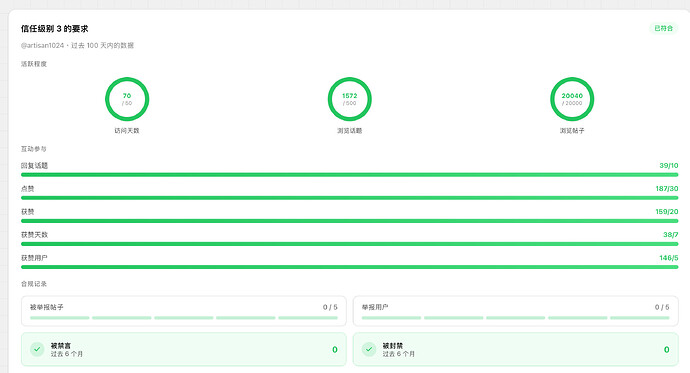Click the 获赞用户 progress bar

click(349, 267)
